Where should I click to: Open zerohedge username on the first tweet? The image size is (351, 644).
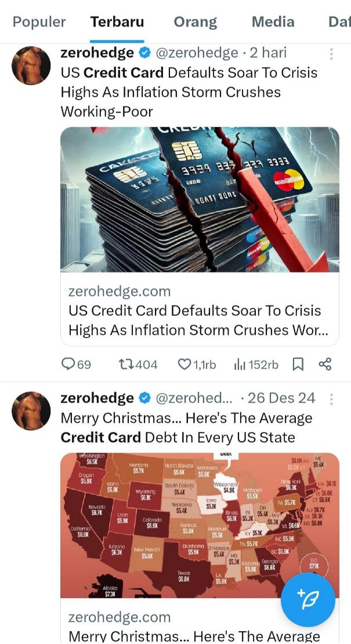coord(97,53)
